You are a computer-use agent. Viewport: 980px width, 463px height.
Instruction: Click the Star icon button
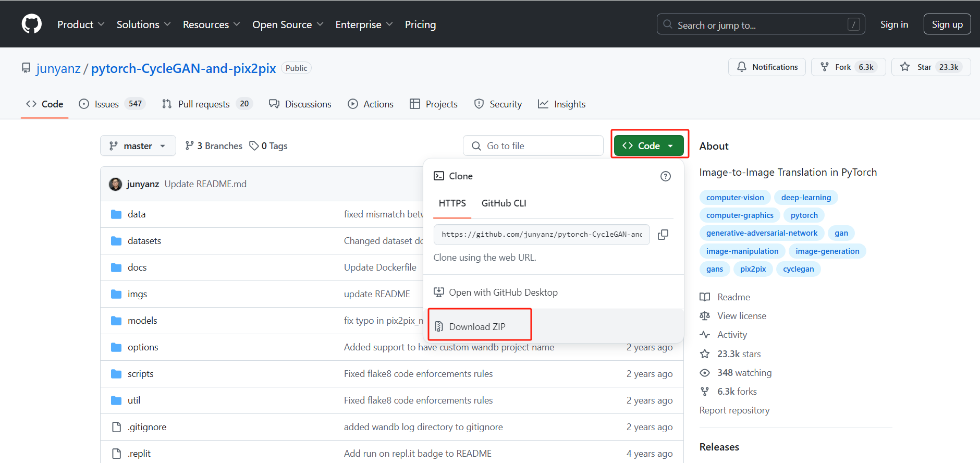pyautogui.click(x=905, y=67)
